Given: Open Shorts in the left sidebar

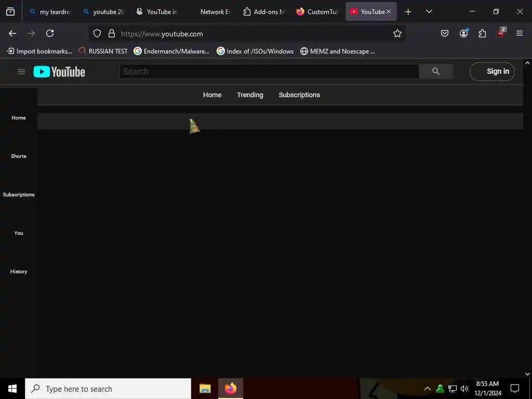Looking at the screenshot, I should click(x=19, y=156).
